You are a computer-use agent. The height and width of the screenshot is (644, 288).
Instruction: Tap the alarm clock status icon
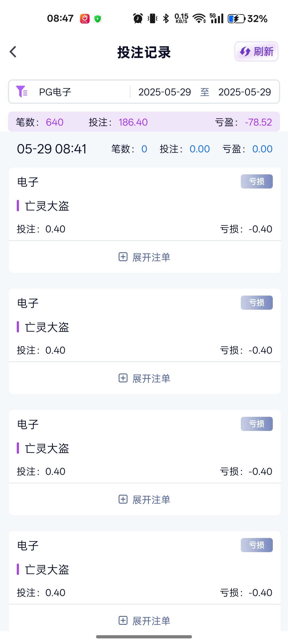138,19
